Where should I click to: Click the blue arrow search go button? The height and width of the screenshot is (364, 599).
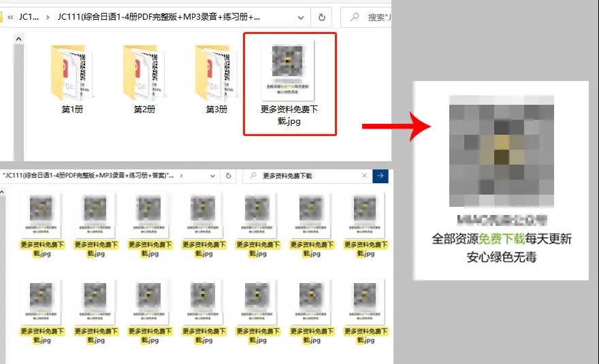point(381,176)
